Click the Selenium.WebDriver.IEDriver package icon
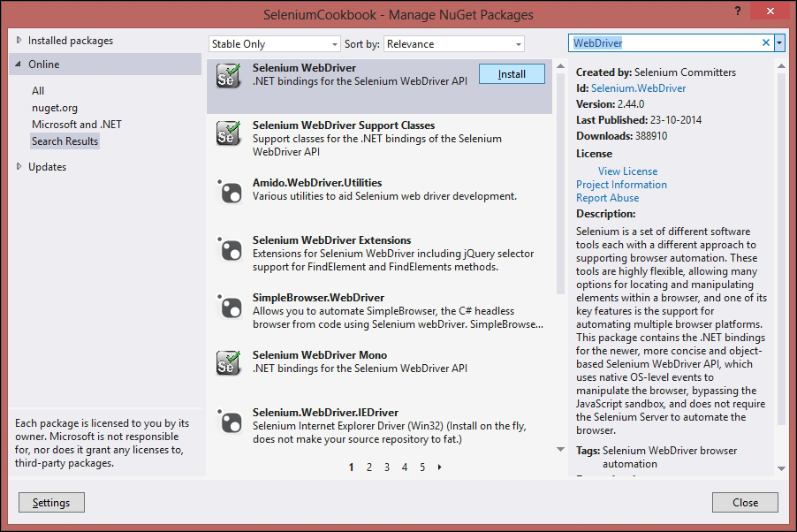Screen dimensions: 797x532 [x=229, y=422]
